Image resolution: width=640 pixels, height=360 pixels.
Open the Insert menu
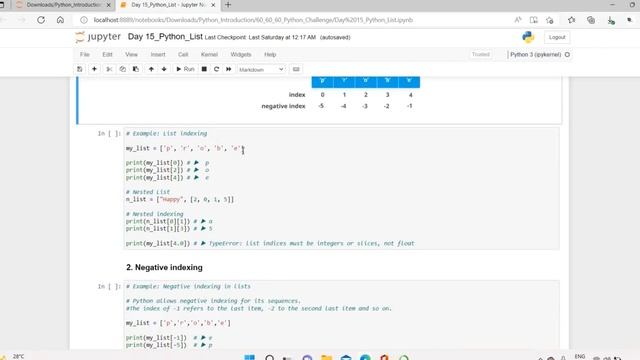pyautogui.click(x=158, y=55)
